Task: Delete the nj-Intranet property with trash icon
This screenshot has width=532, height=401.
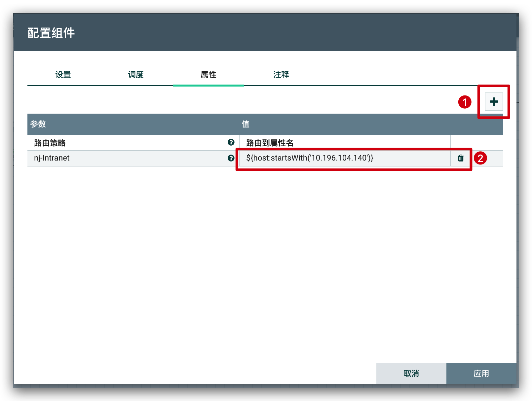Action: point(461,158)
